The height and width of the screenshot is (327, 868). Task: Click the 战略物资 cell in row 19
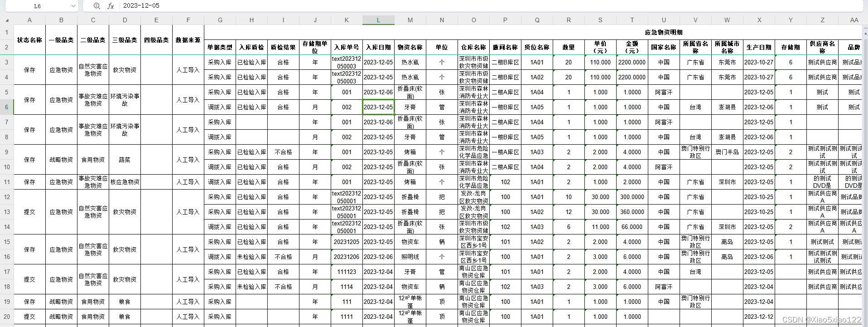point(61,302)
